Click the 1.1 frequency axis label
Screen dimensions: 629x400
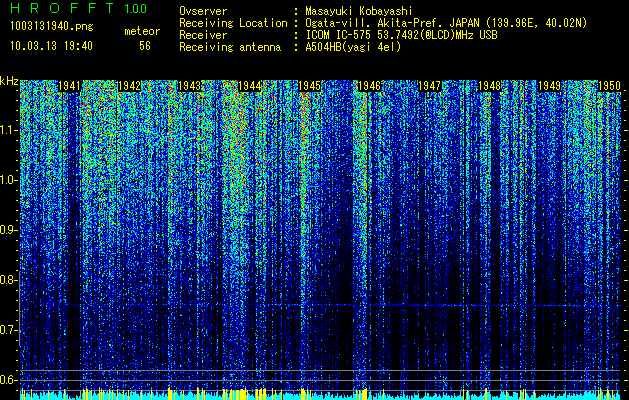[8, 130]
